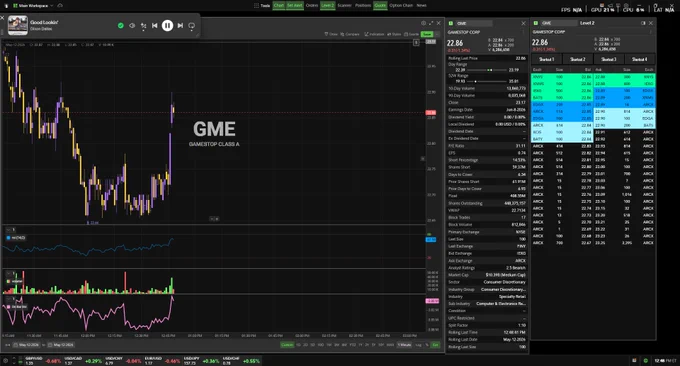Image resolution: width=680 pixels, height=366 pixels.
Task: Click the Shortcut 3 button
Action: point(608,59)
